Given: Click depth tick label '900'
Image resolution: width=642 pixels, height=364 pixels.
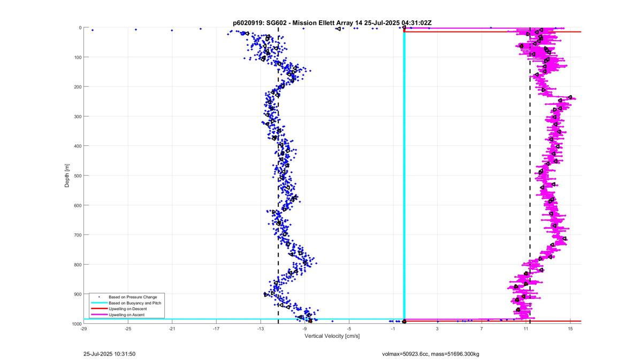Looking at the screenshot, I should 78,294.
